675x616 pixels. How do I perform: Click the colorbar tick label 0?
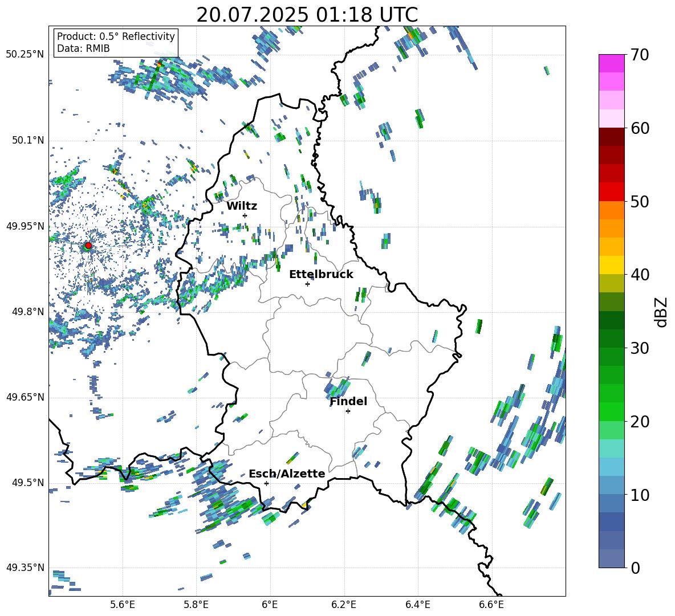coord(636,568)
